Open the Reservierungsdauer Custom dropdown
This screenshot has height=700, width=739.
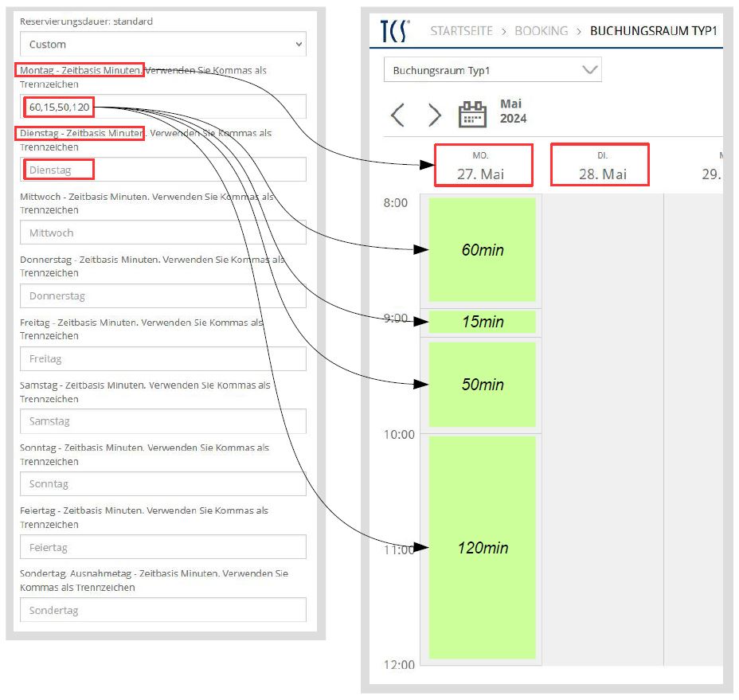[162, 45]
